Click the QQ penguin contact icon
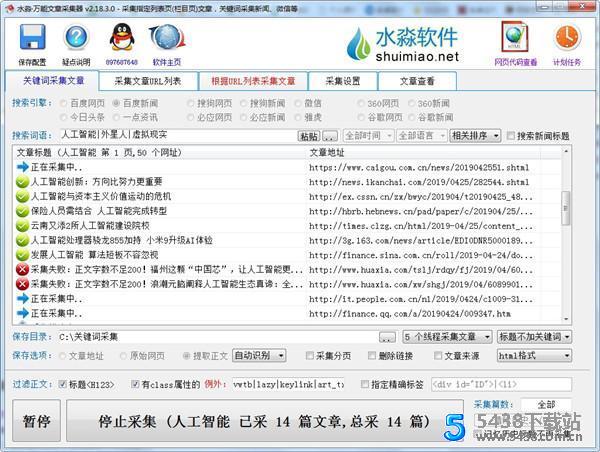 (122, 37)
